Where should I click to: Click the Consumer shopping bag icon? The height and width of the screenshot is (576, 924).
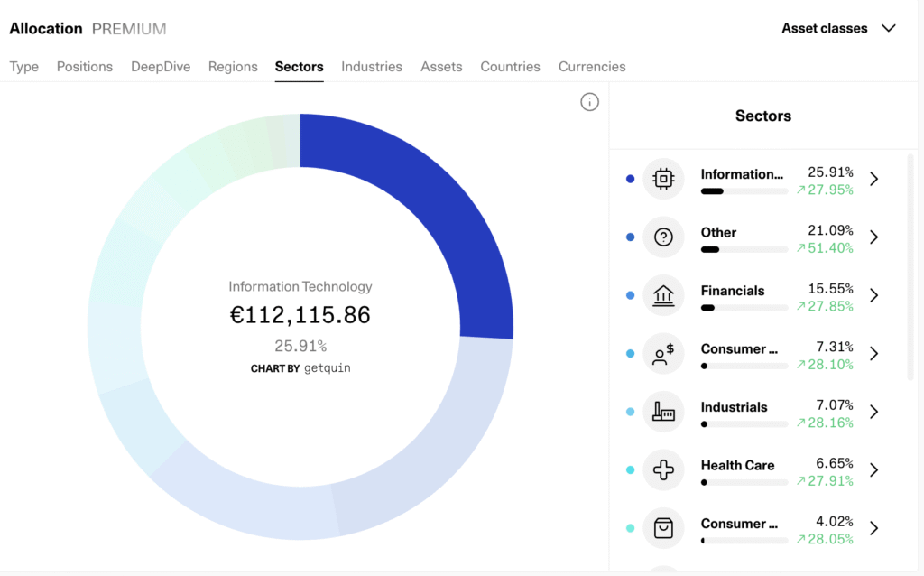tap(663, 528)
